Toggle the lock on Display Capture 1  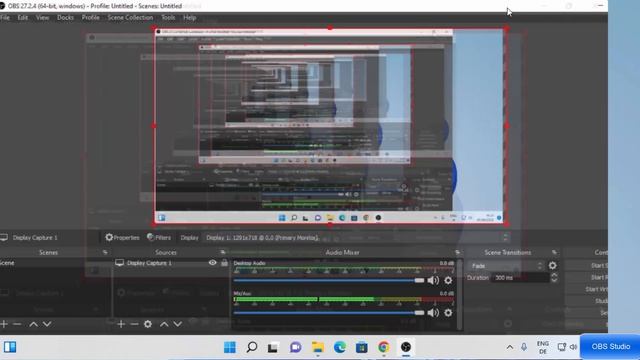click(x=224, y=263)
